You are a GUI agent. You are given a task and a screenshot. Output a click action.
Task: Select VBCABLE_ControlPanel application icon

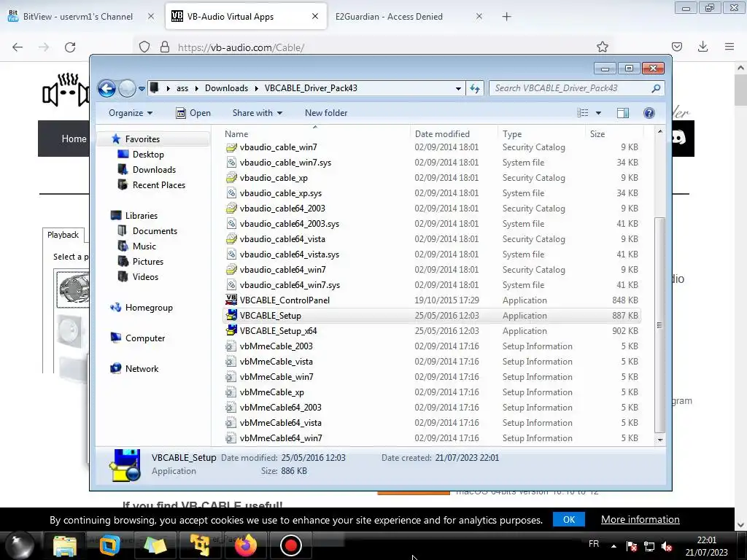(231, 300)
